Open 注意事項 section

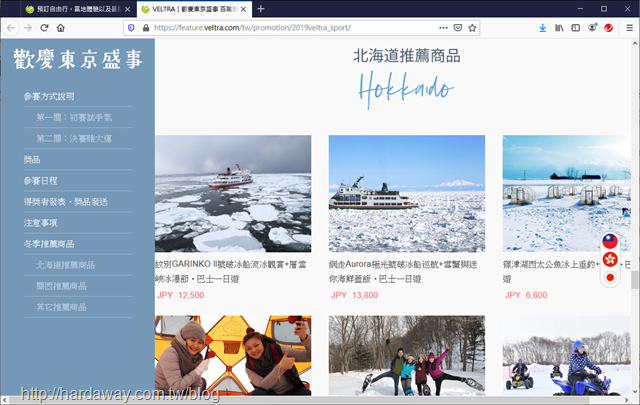tap(40, 223)
